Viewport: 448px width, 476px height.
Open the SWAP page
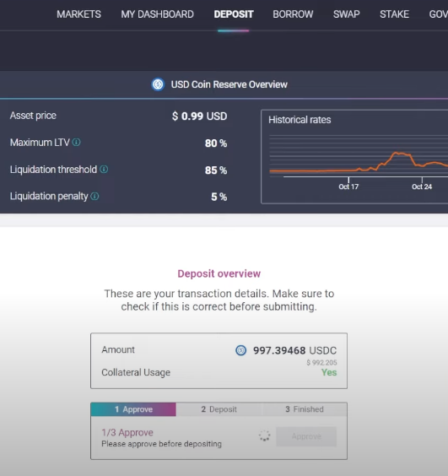[346, 14]
